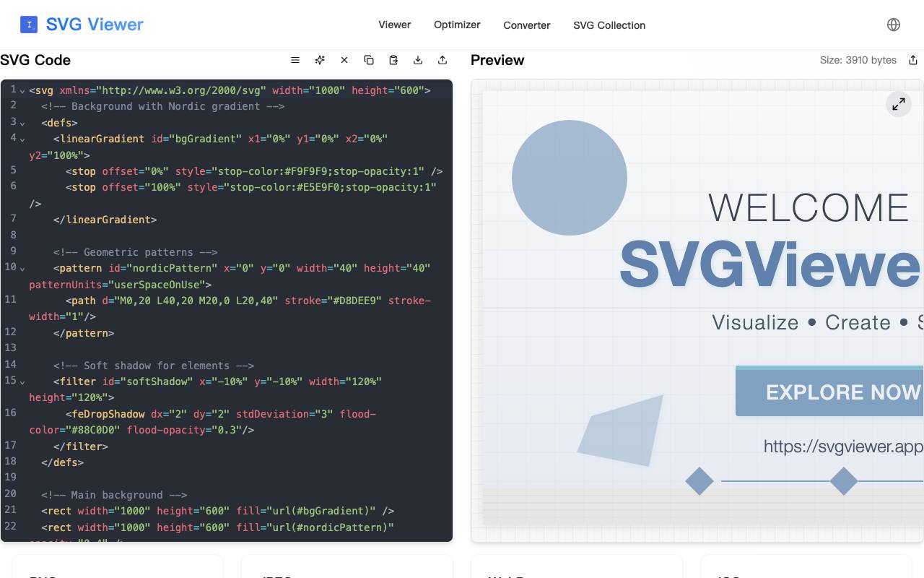This screenshot has height=578, width=924.
Task: Click the svgviewer.app URL in the preview
Action: [843, 446]
